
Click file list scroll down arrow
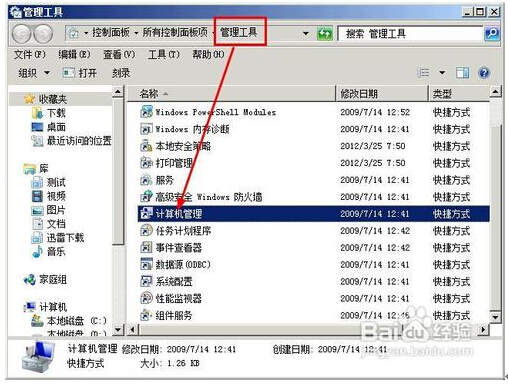[495, 317]
